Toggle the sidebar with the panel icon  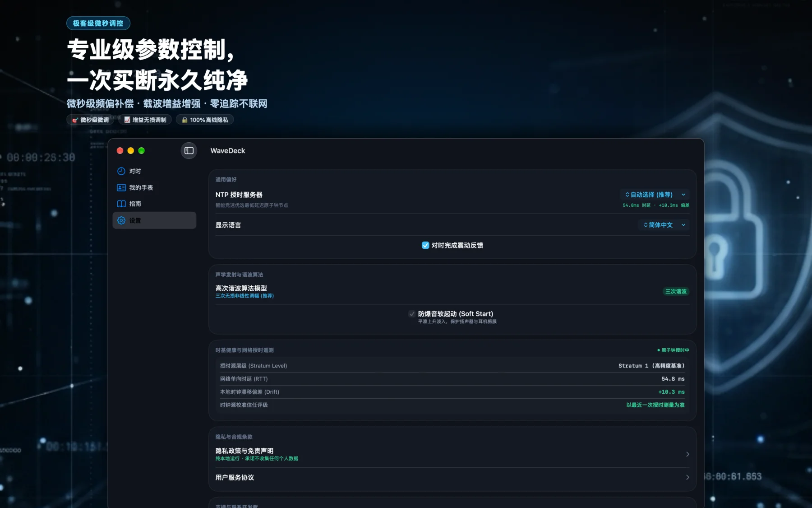[189, 151]
